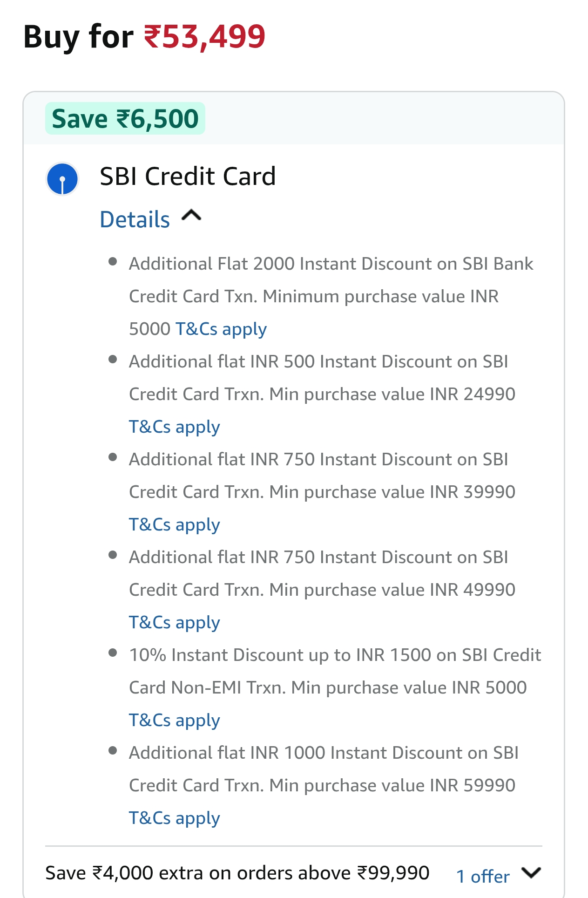Click the bullet point beside the 10% discount offer
Viewport: 588px width, 898px height.
(x=112, y=653)
